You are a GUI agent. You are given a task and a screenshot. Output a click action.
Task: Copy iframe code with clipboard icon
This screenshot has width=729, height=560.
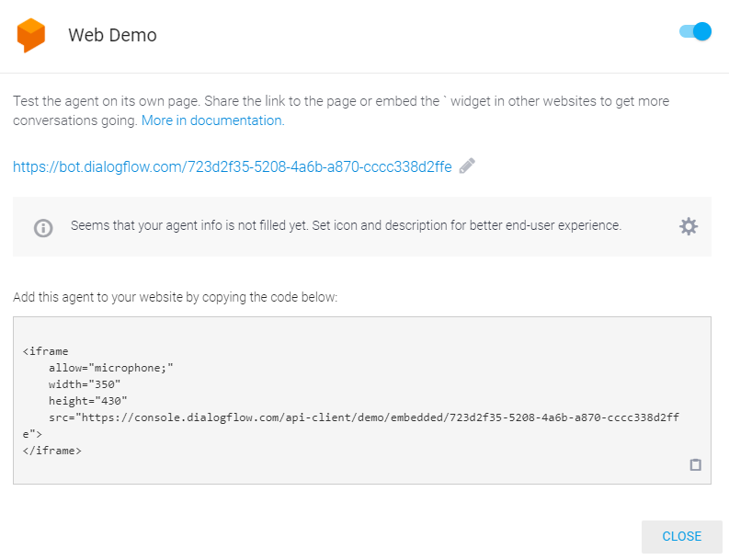[x=696, y=464]
